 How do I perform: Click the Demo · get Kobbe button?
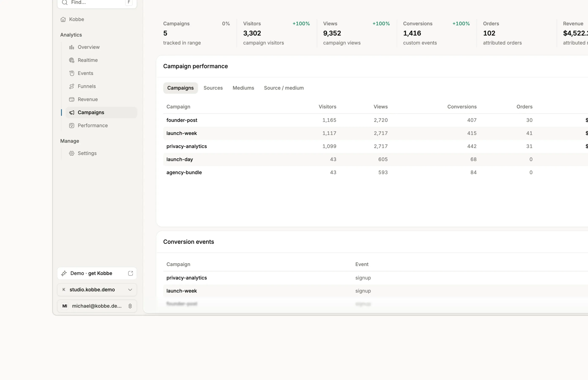[97, 273]
